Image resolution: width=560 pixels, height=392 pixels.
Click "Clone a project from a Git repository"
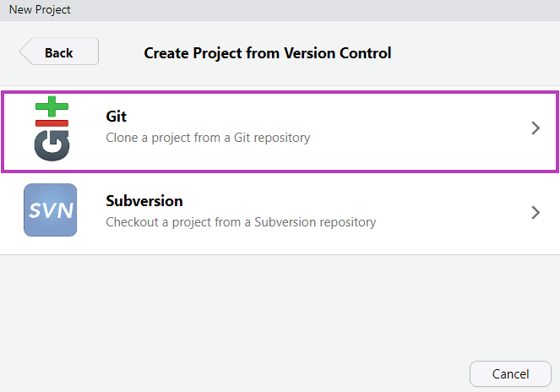pos(208,137)
